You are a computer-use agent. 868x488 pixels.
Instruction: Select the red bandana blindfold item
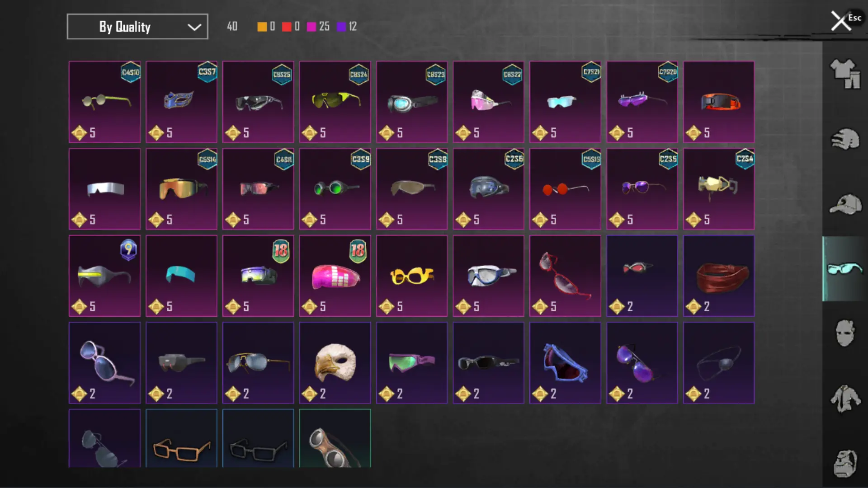pos(719,276)
